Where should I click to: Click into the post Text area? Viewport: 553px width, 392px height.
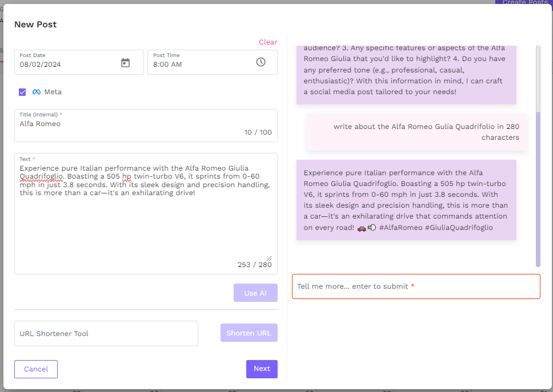(x=146, y=223)
